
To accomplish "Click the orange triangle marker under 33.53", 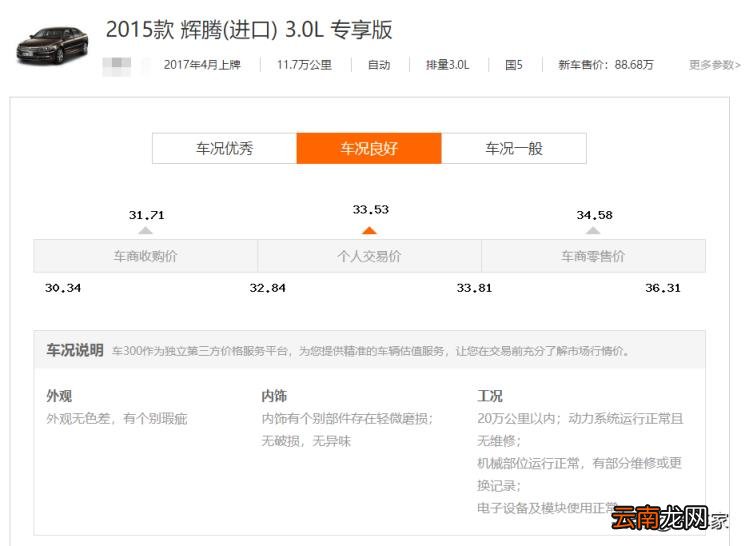I will coord(369,230).
